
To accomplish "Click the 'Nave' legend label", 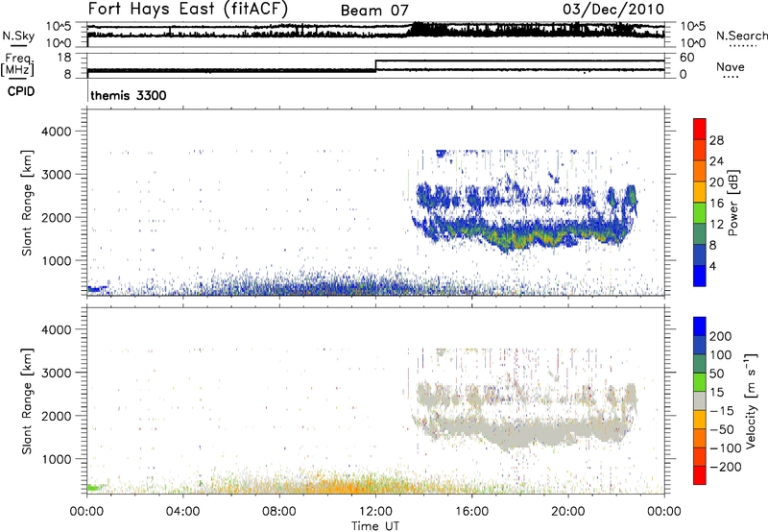I will pos(731,66).
